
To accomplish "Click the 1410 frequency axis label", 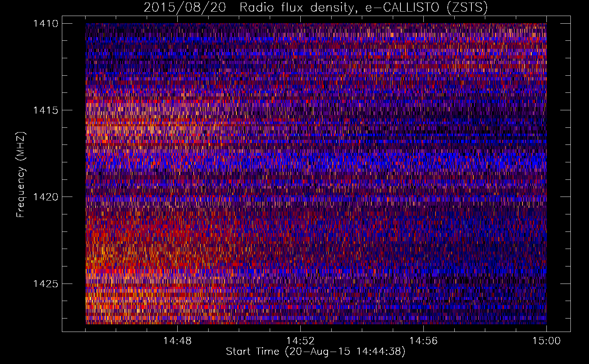I will (x=46, y=24).
